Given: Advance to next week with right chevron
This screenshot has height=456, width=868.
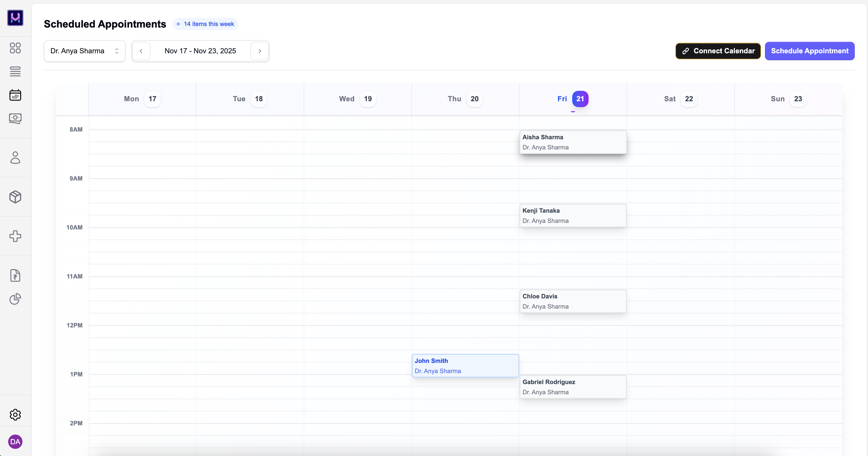Looking at the screenshot, I should click(260, 51).
